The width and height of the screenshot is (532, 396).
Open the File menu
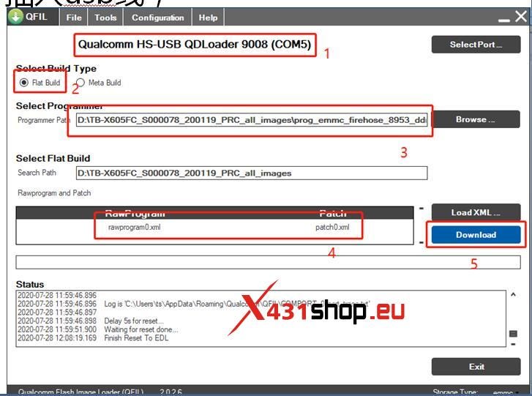pos(74,18)
